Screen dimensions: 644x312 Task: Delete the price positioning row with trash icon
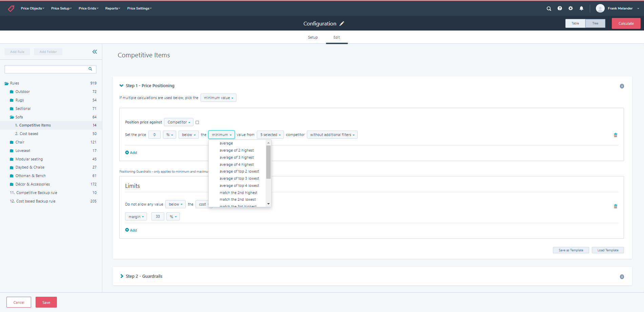pyautogui.click(x=616, y=135)
